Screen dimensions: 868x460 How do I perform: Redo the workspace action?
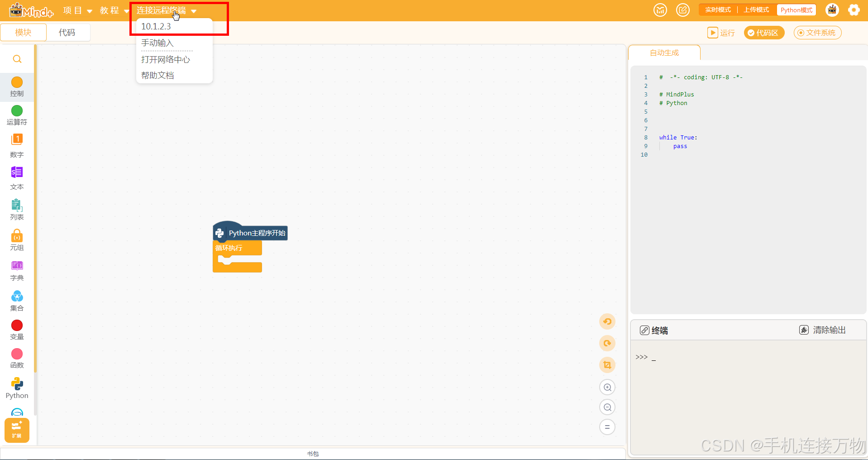(x=607, y=343)
